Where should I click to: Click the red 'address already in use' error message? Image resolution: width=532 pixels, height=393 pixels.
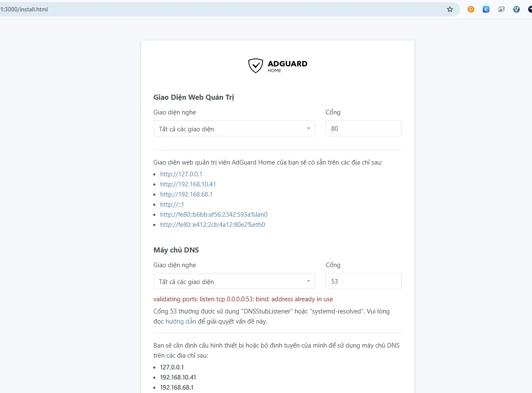click(243, 299)
